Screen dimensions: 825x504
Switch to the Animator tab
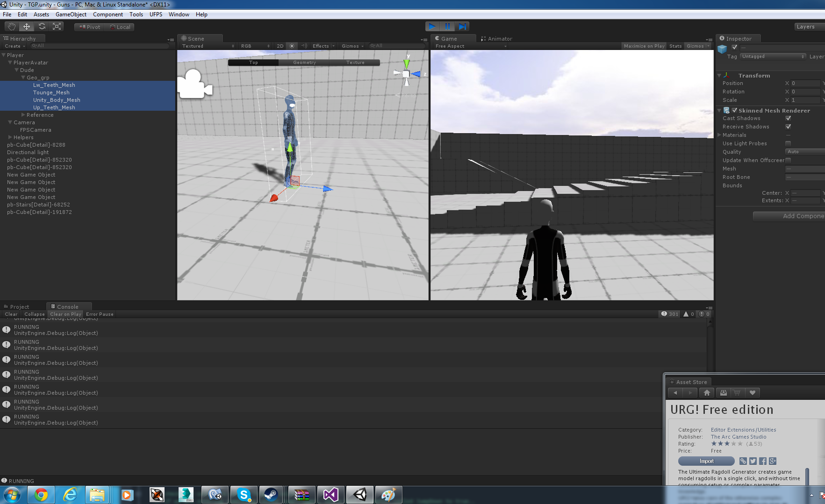pos(496,39)
